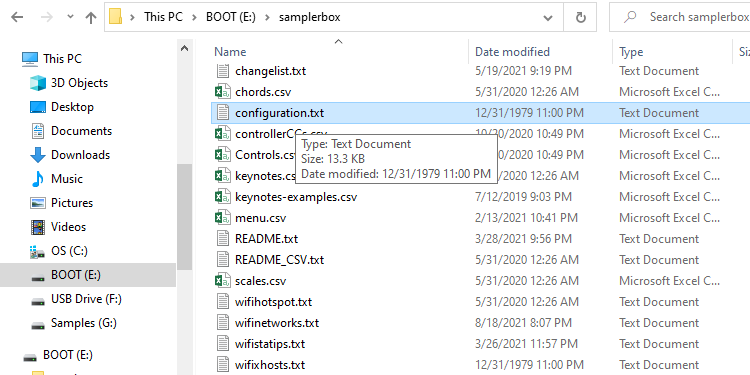Expand chevron after BOOT (E:) breadcrumb
The height and width of the screenshot is (375, 750).
267,18
